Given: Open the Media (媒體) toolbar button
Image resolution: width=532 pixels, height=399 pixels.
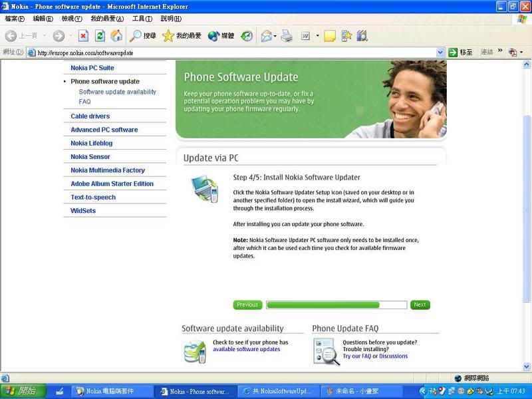Looking at the screenshot, I should (x=221, y=36).
